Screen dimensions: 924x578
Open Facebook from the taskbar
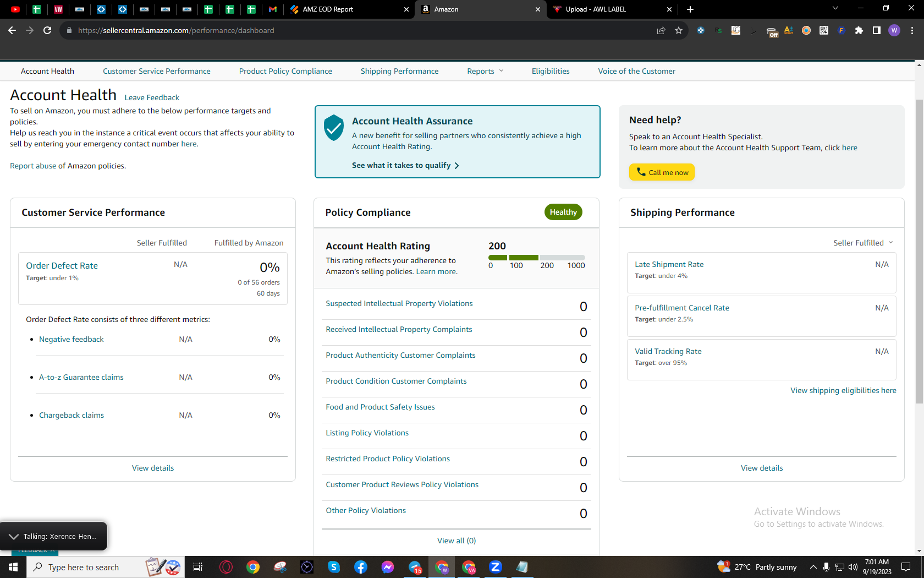pyautogui.click(x=361, y=567)
